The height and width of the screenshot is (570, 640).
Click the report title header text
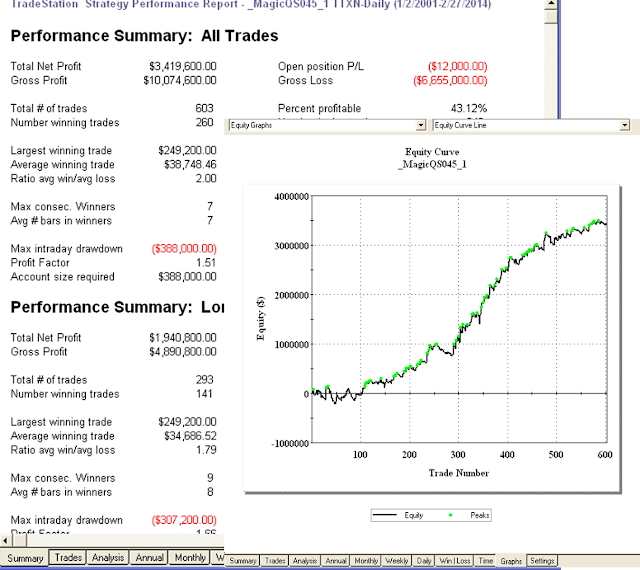pyautogui.click(x=251, y=4)
